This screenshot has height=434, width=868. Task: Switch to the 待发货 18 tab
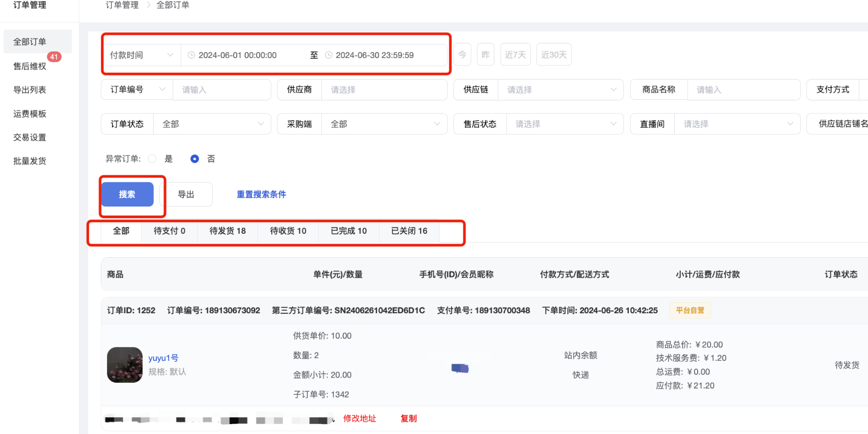point(227,231)
